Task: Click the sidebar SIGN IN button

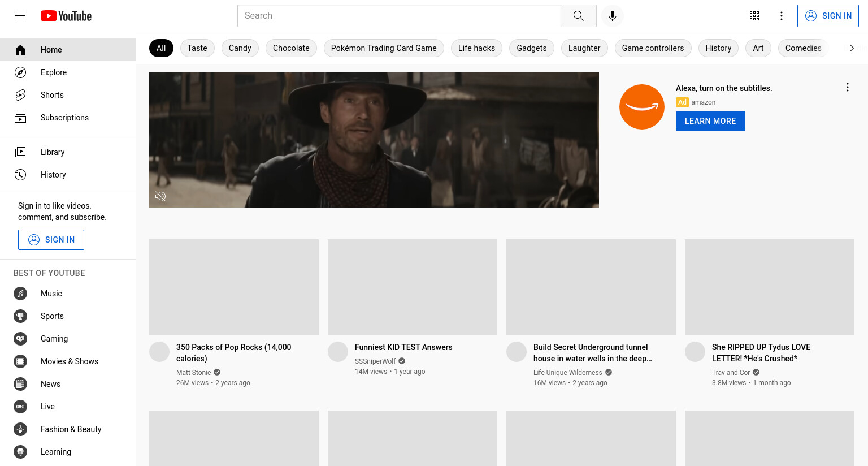Action: click(x=51, y=240)
